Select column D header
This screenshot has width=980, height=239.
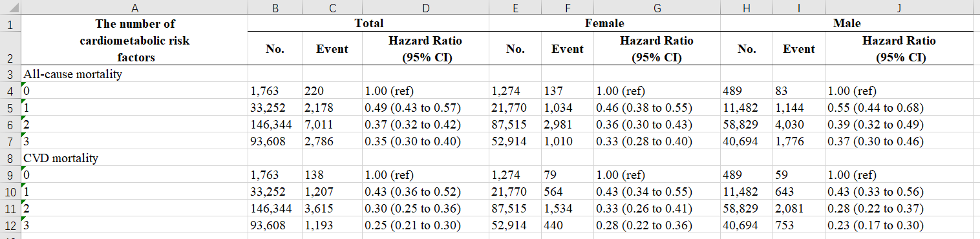click(x=425, y=8)
